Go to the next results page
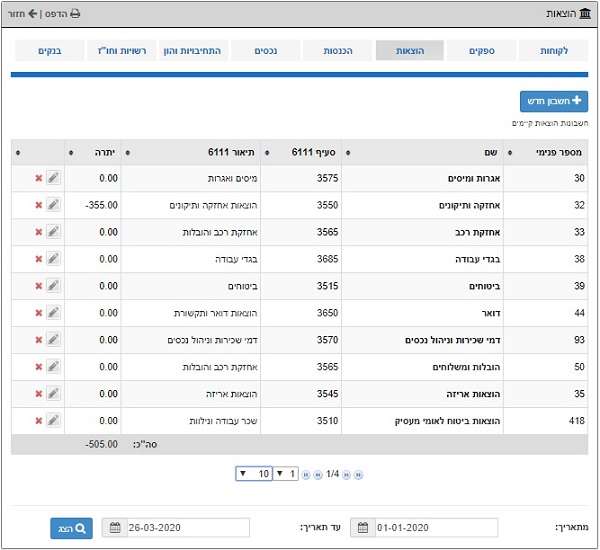This screenshot has height=550, width=600. coord(318,475)
